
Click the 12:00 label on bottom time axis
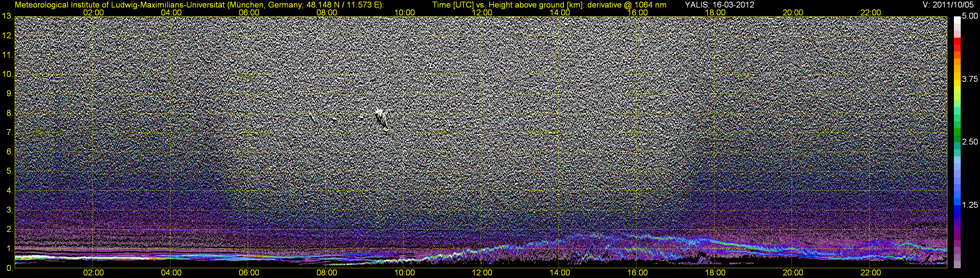tap(482, 273)
